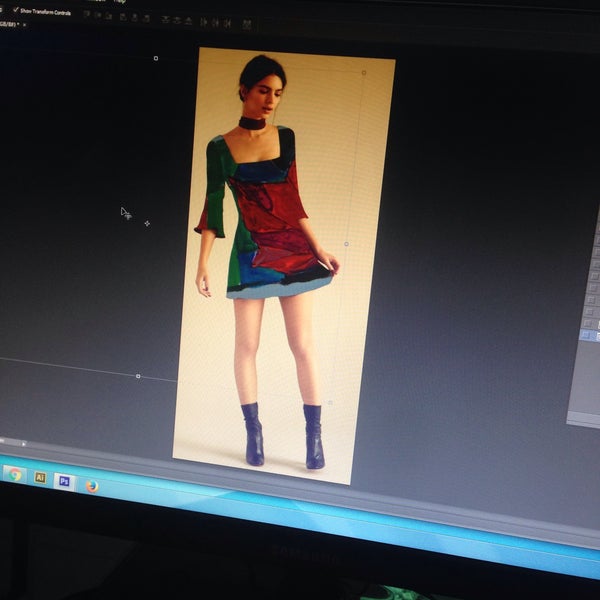Click the Align right edges icon
Viewport: 600px width, 600px height.
[146, 18]
